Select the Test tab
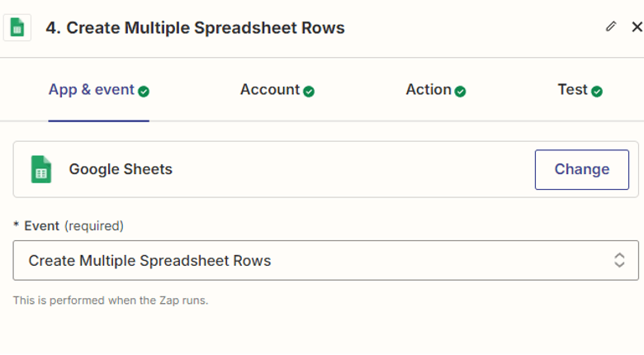Screen dimensions: 644x355 tap(572, 90)
